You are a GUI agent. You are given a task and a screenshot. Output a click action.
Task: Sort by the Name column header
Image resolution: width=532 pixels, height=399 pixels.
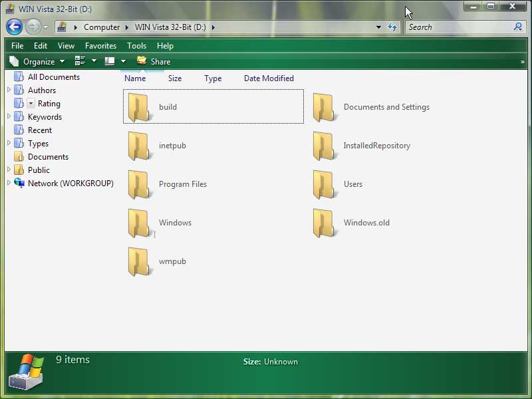pos(135,78)
